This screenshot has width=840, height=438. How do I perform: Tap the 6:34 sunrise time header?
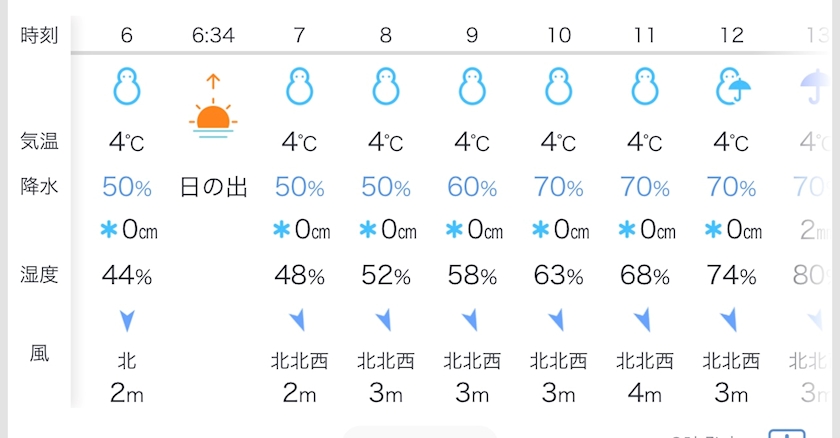pos(213,36)
